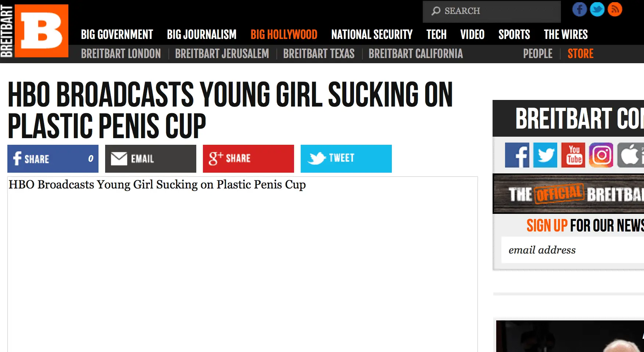644x352 pixels.
Task: Open sidebar Instagram icon
Action: [x=601, y=155]
